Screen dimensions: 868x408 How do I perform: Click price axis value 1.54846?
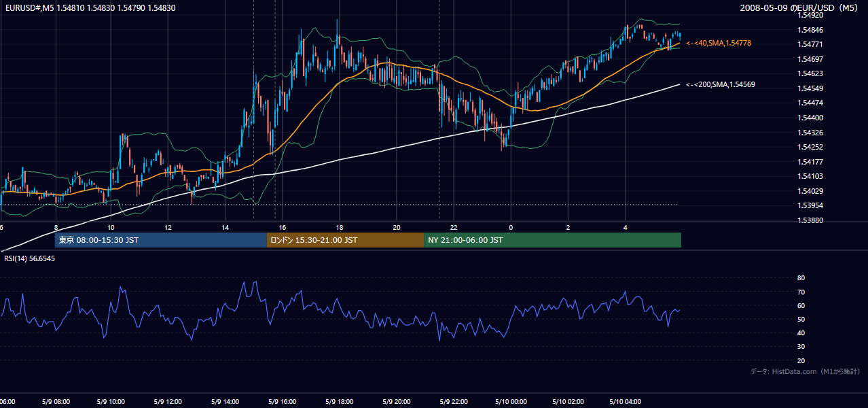(x=810, y=30)
